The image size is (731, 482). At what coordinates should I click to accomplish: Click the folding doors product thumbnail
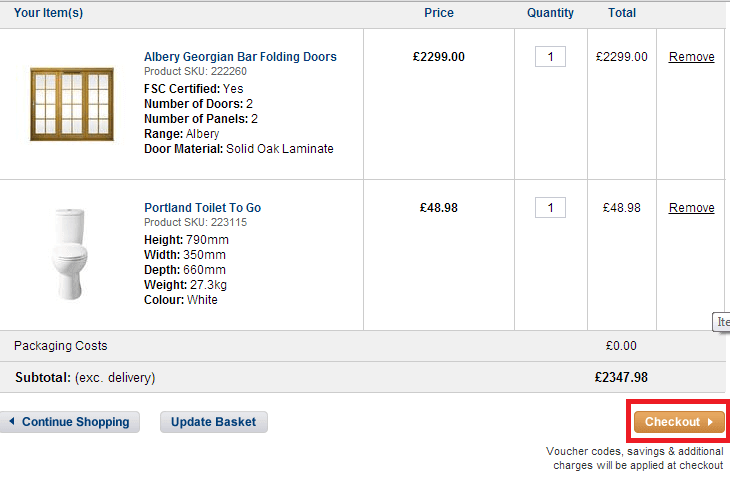coord(72,104)
